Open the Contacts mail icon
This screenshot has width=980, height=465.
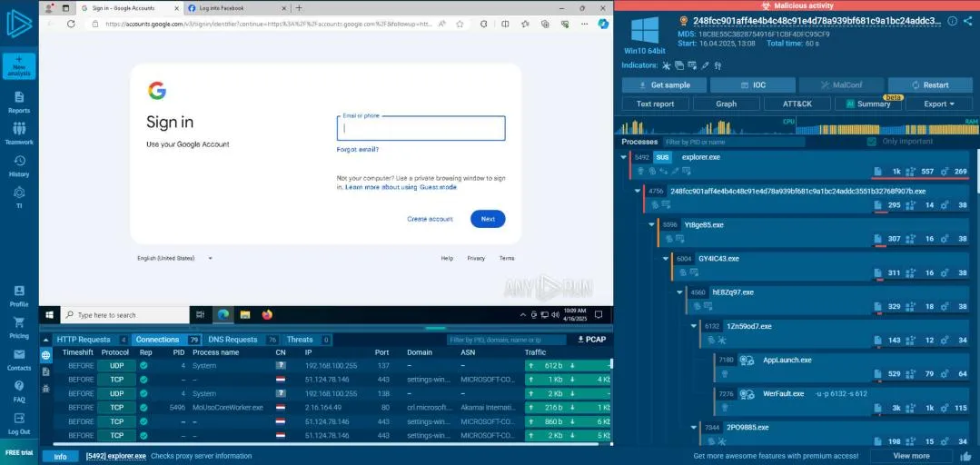coord(19,354)
